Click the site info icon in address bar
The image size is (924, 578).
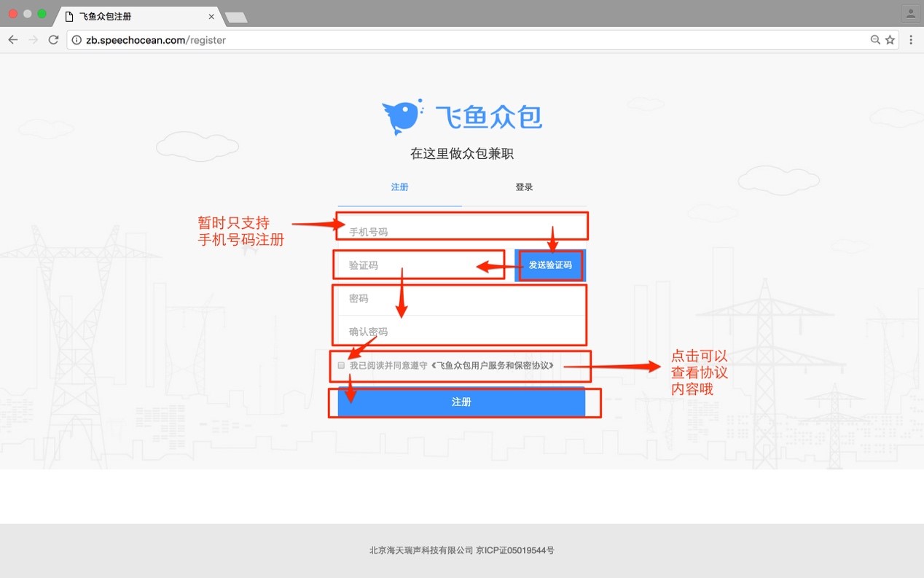tap(77, 40)
